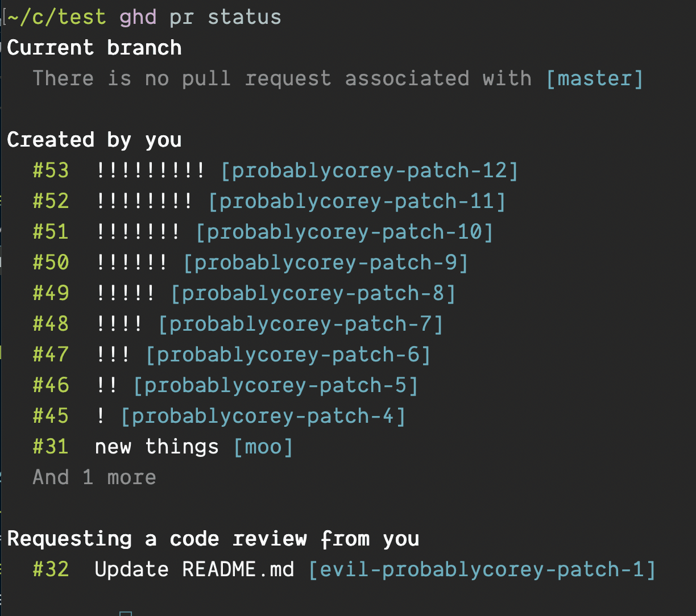This screenshot has width=696, height=616.
Task: Click the PR number #53
Action: pyautogui.click(x=51, y=170)
